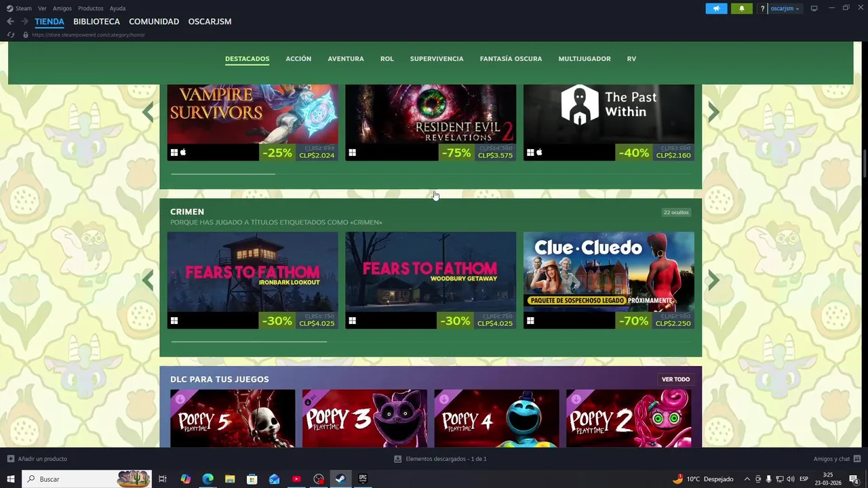
Task: Select the DESTACADOS category tab
Action: pyautogui.click(x=247, y=59)
